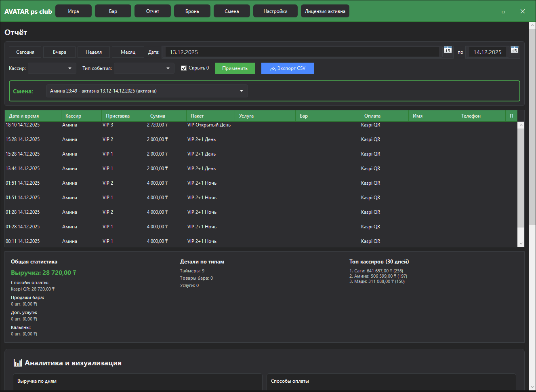Click scroll-up arrow of the report table
Image resolution: width=536 pixels, height=392 pixels.
521,125
